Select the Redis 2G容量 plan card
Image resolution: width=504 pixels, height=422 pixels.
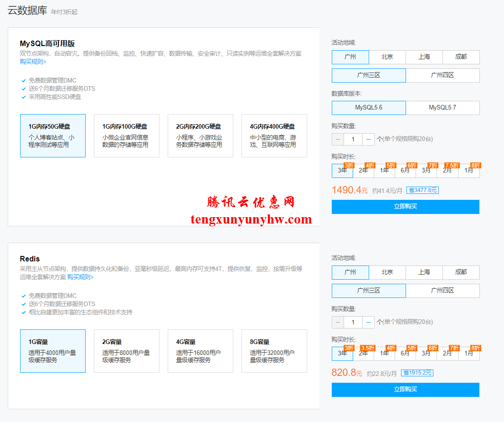click(x=127, y=351)
